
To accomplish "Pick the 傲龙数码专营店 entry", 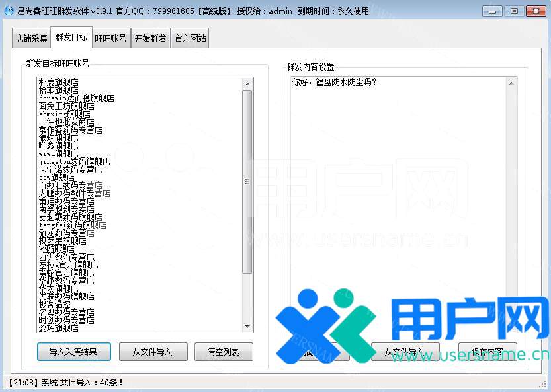I will 66,233.
